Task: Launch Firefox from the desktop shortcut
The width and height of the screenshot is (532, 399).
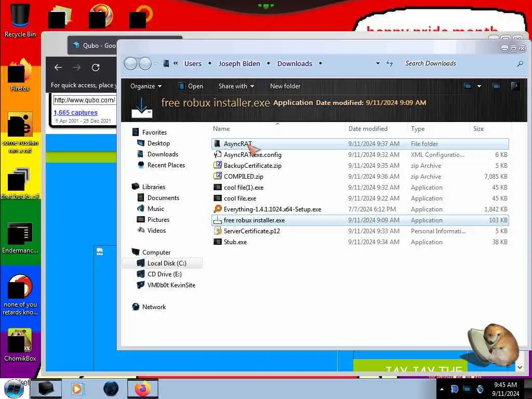Action: click(x=20, y=75)
